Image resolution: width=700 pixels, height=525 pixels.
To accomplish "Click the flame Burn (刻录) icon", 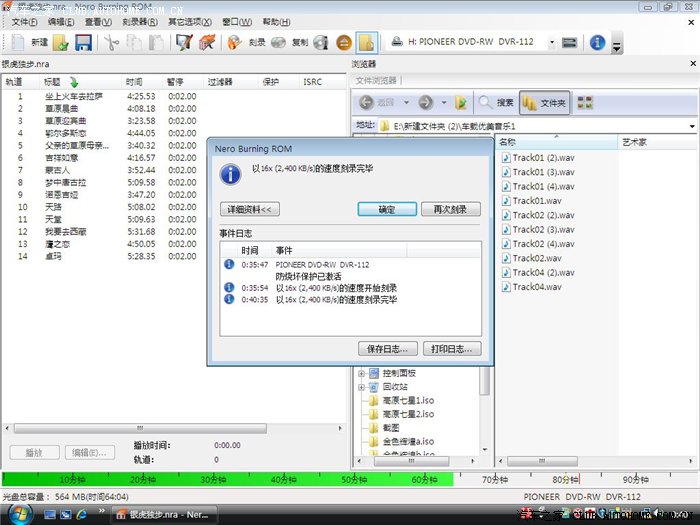I will click(x=234, y=43).
